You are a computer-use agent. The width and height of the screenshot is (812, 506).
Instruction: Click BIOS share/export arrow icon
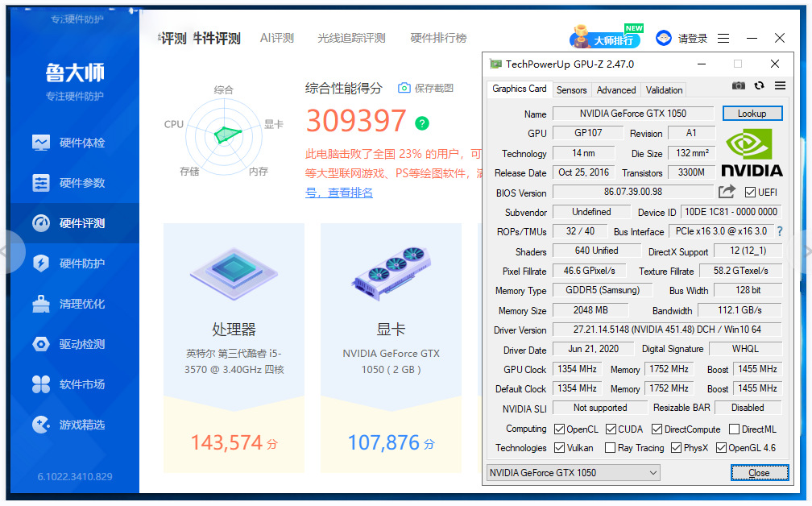pyautogui.click(x=727, y=192)
